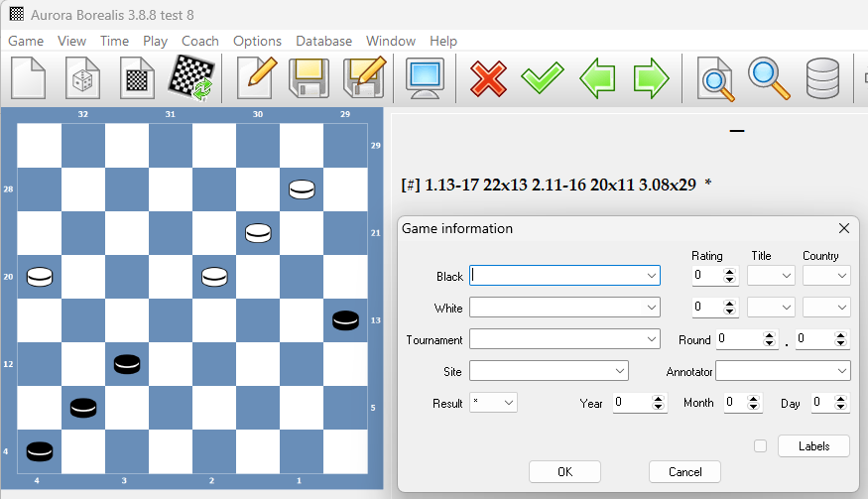868x499 pixels.
Task: Expand the Annotator combo box
Action: click(x=842, y=371)
